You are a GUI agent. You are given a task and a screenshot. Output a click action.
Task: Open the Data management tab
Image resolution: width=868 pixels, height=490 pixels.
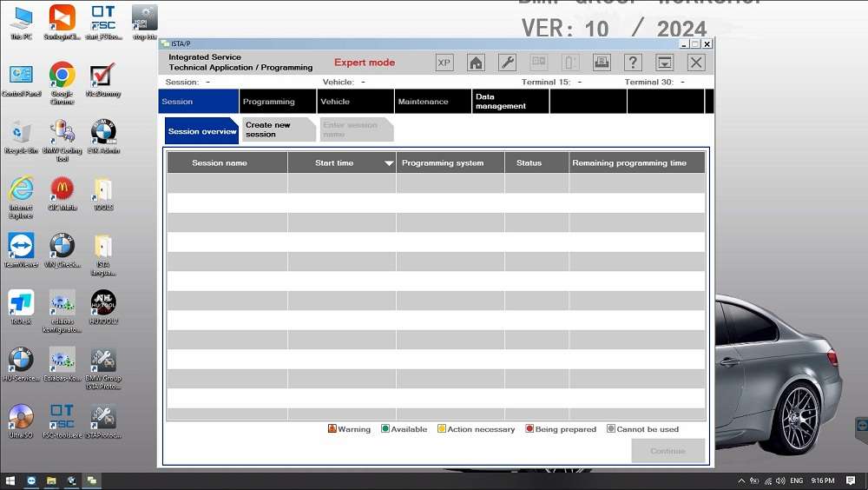click(x=510, y=102)
